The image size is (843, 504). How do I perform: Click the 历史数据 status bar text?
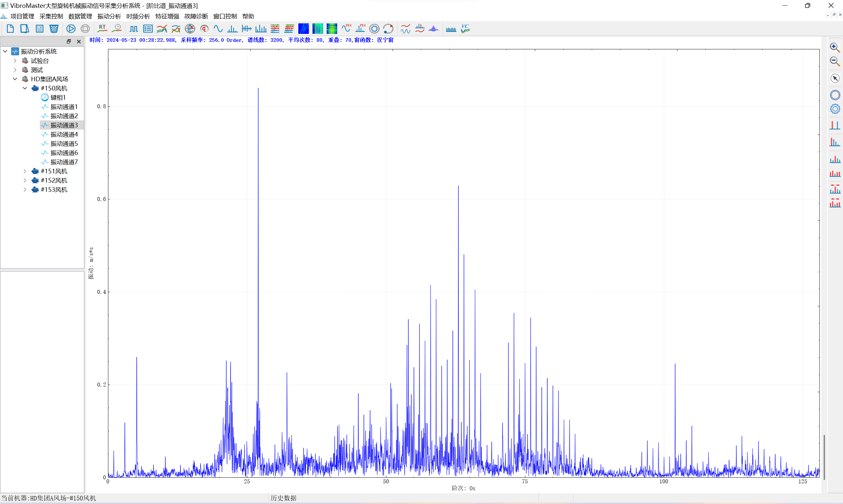point(283,498)
